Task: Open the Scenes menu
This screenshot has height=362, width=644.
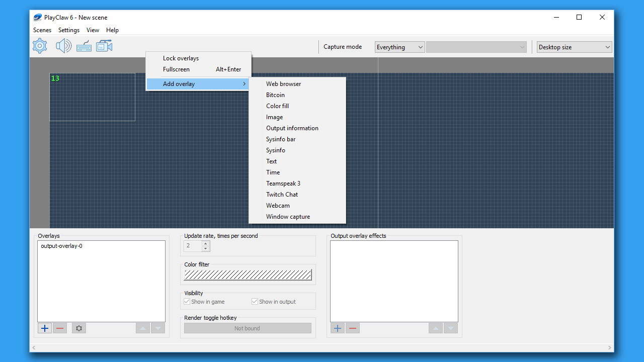Action: click(42, 30)
